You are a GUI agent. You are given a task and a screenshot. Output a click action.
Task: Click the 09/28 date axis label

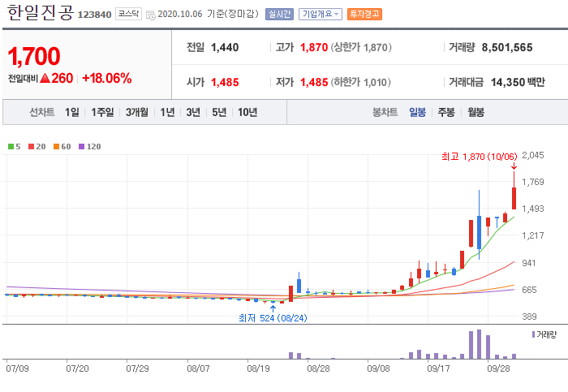tap(498, 368)
